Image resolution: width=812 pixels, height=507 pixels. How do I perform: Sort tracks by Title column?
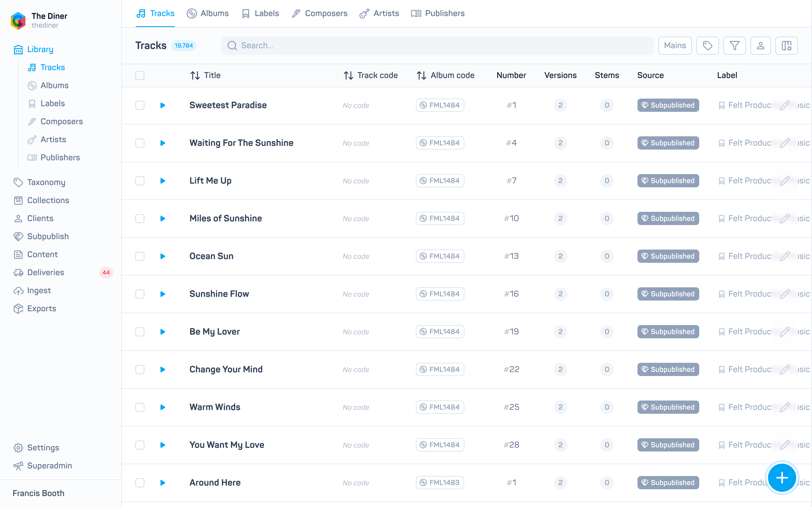[205, 75]
